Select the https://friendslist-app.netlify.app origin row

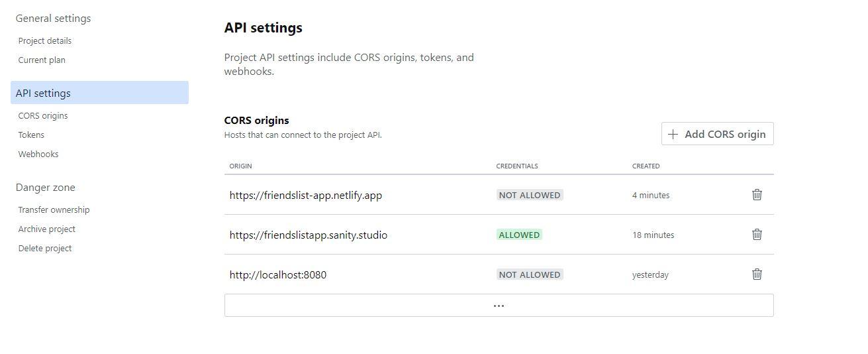click(x=306, y=196)
